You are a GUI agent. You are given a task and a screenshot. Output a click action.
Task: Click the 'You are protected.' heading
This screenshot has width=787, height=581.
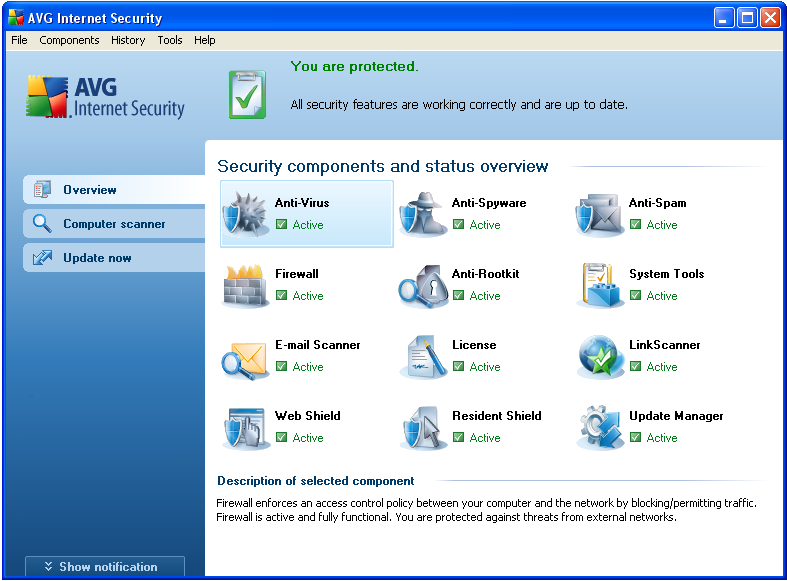click(x=354, y=66)
